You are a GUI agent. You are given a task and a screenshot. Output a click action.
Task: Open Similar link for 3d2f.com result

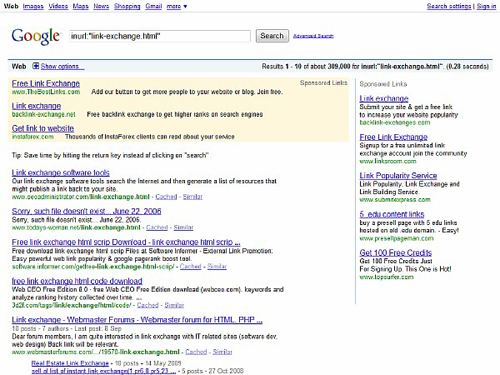click(x=174, y=305)
